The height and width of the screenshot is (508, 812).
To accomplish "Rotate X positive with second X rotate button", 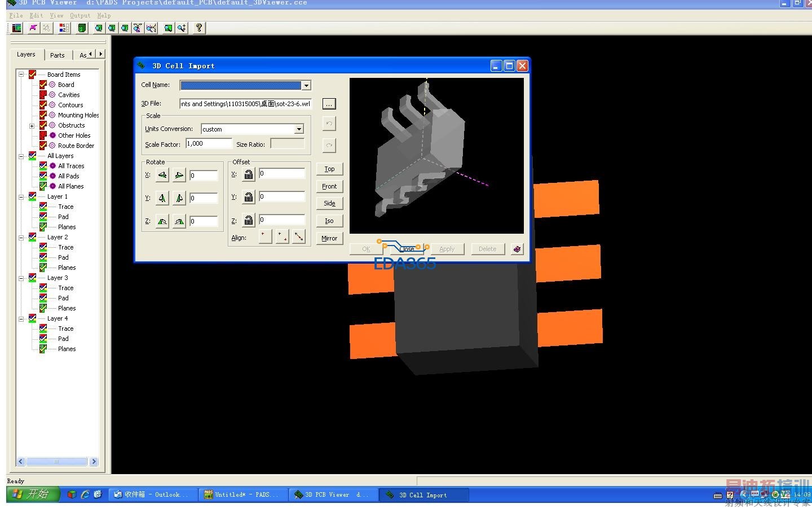I will [x=179, y=175].
